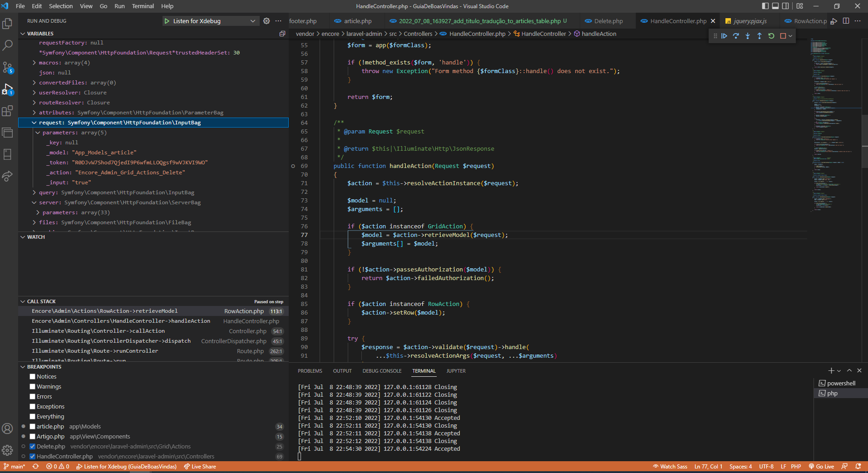
Task: Open launch.json via gear icon
Action: 266,21
